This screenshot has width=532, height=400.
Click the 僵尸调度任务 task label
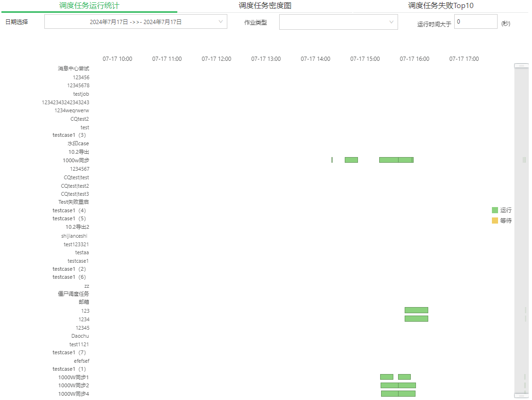pyautogui.click(x=74, y=294)
